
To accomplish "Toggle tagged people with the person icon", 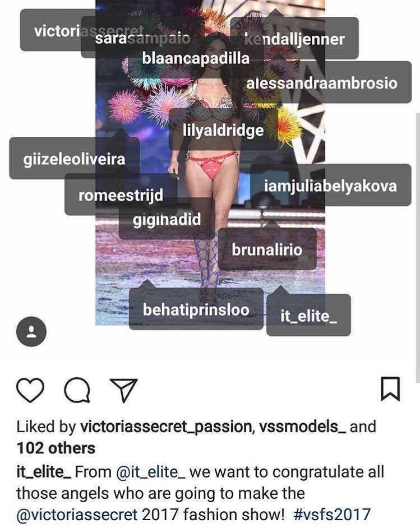I will click(31, 332).
